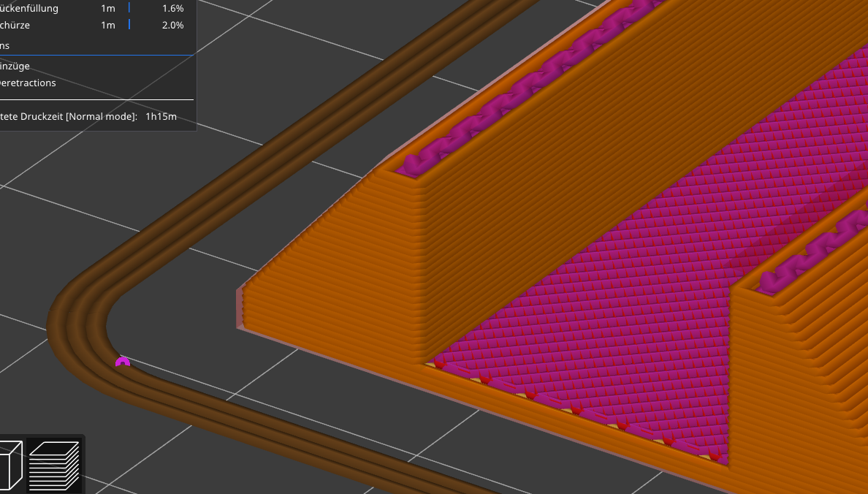Click the 2.0% value for Schürze
868x494 pixels.
[x=172, y=25]
